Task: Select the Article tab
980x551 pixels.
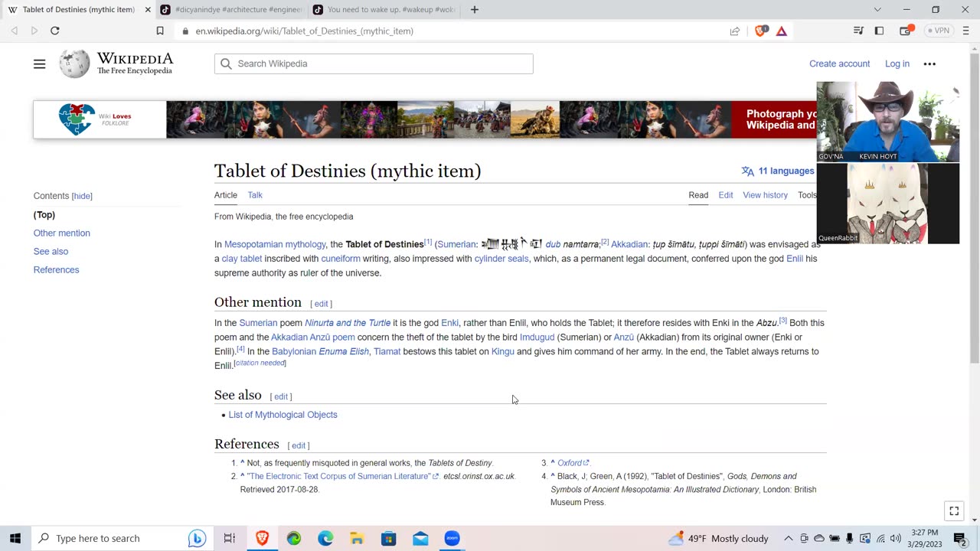Action: [226, 195]
